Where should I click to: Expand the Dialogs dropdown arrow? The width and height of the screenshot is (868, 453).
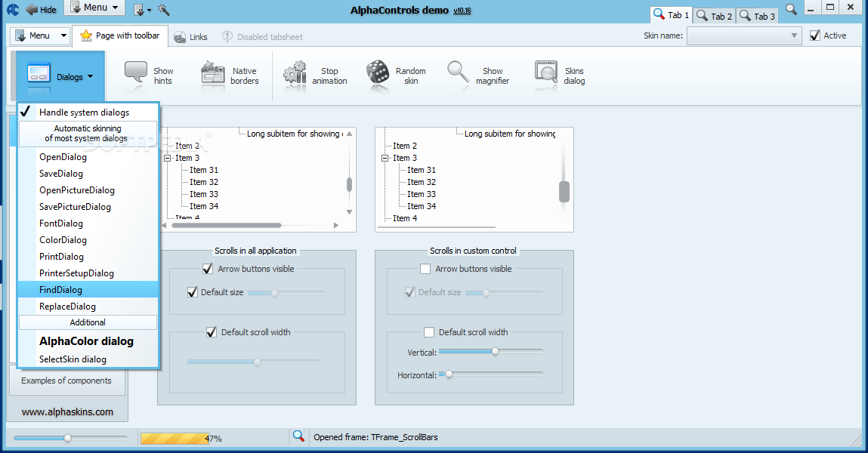click(x=90, y=77)
